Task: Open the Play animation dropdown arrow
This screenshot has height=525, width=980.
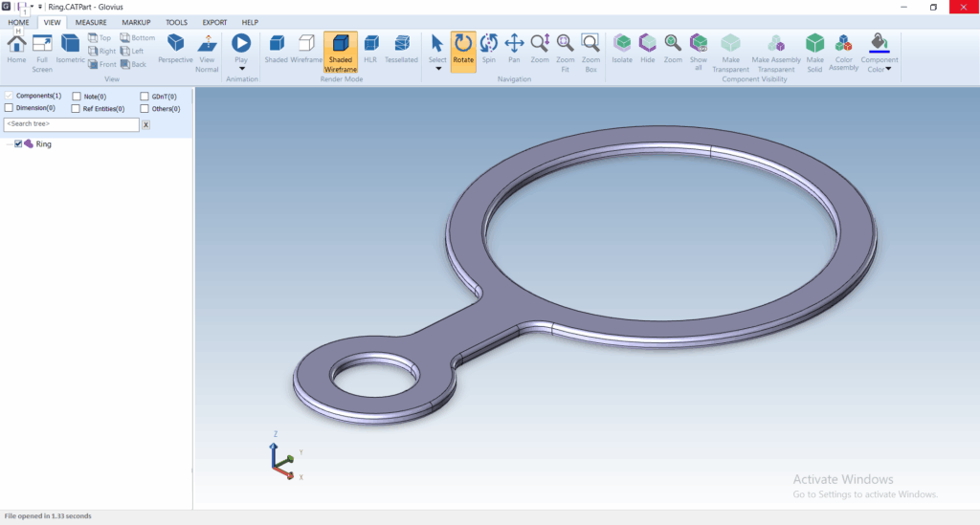Action: (241, 69)
